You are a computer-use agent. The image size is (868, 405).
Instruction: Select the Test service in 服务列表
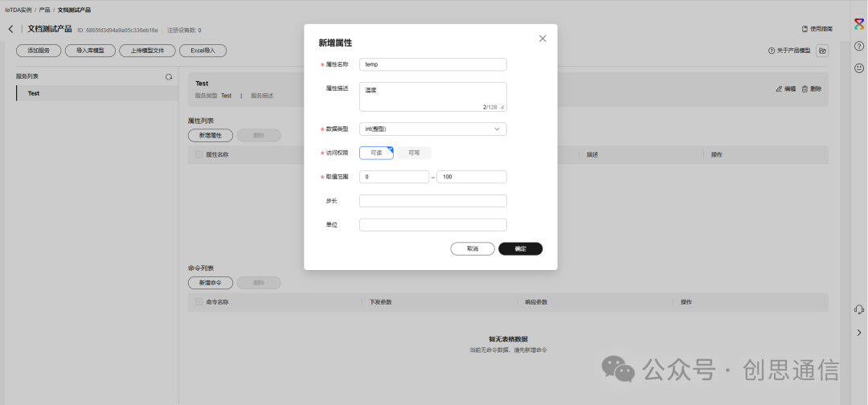pyautogui.click(x=97, y=93)
